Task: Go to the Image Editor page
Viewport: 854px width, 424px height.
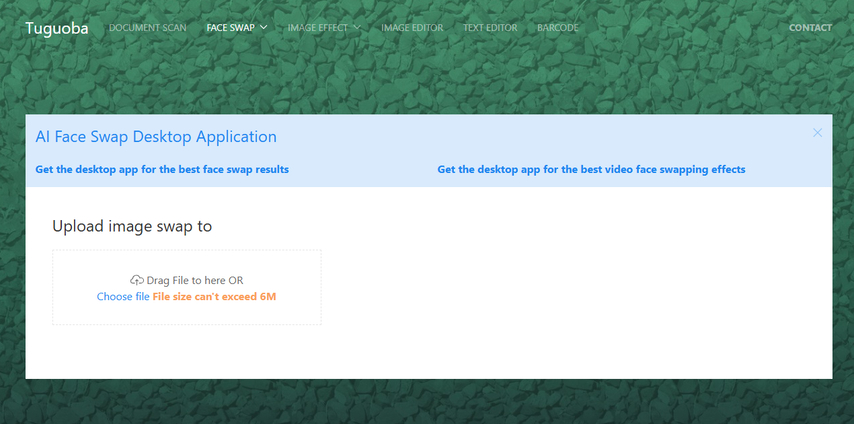Action: click(x=412, y=27)
